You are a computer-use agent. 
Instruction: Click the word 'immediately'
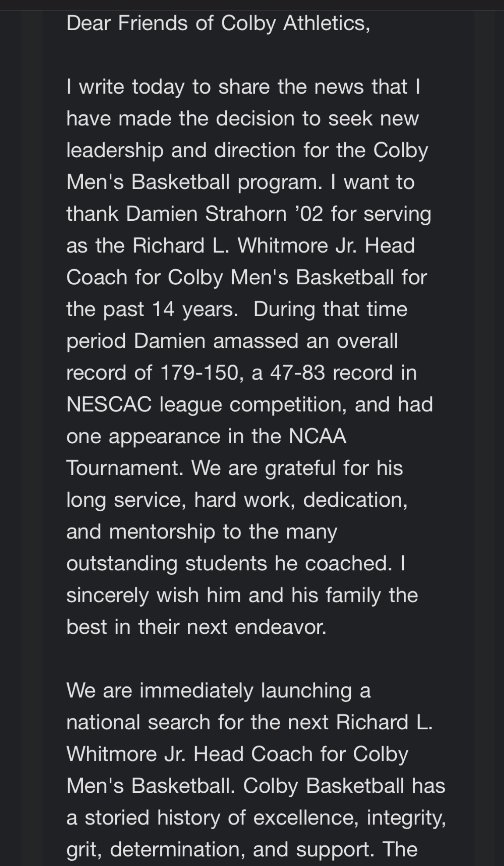click(196, 690)
